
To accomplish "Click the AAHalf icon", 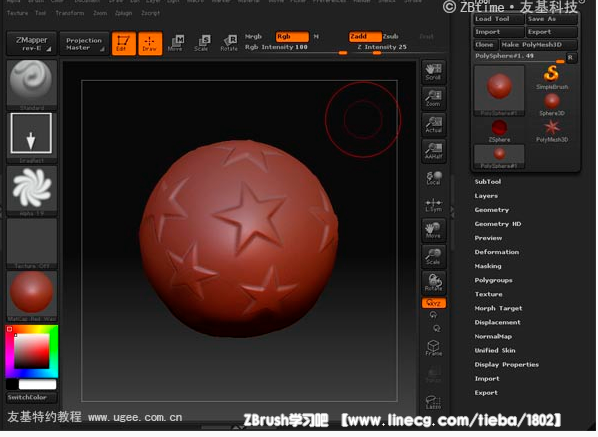I will click(433, 151).
